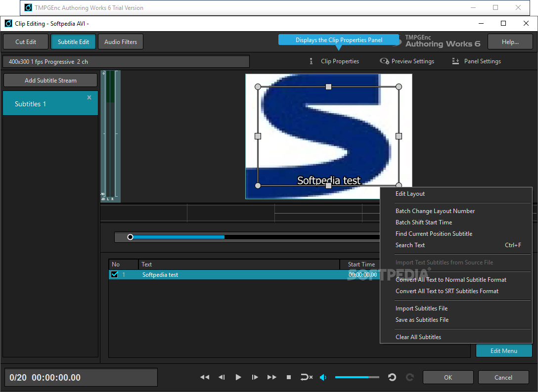Close the Subtitles 1 stream
The image size is (538, 392).
click(89, 97)
